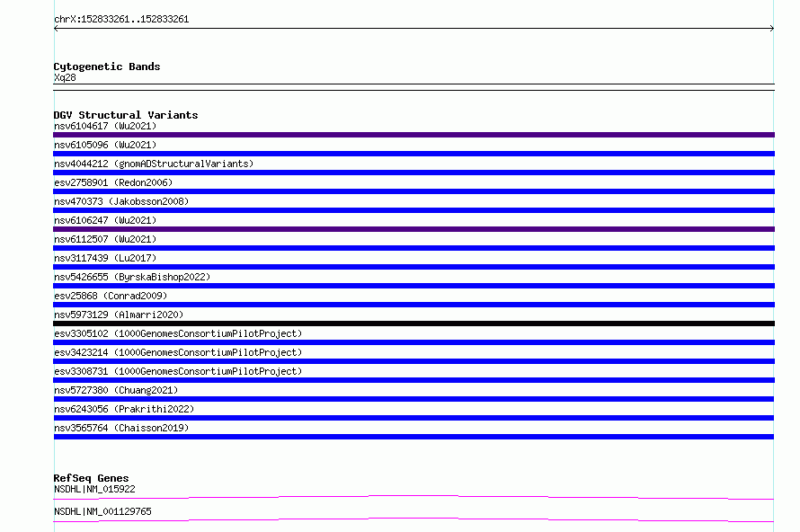This screenshot has height=532, width=800.
Task: Open variant nsv6105096 (Wu2021) label
Action: tap(105, 145)
